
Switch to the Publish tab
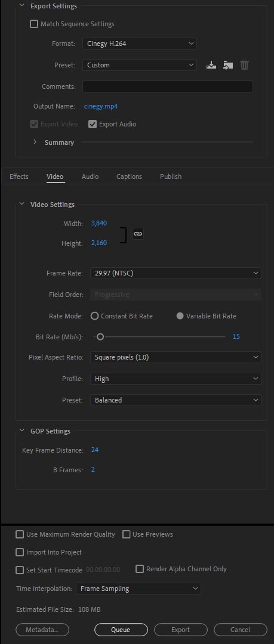pyautogui.click(x=171, y=177)
